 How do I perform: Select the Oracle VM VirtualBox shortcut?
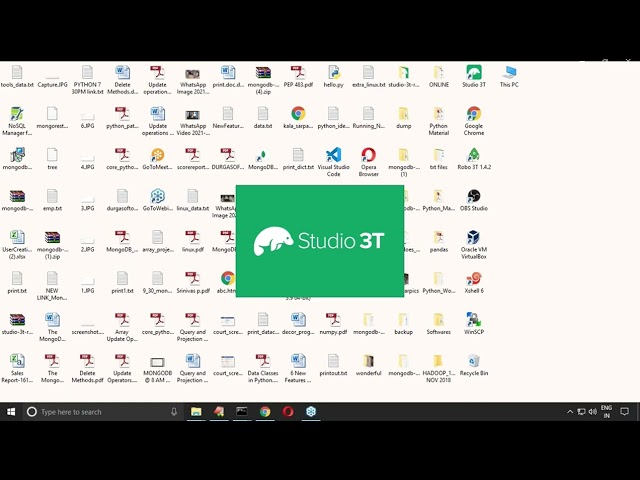click(473, 244)
